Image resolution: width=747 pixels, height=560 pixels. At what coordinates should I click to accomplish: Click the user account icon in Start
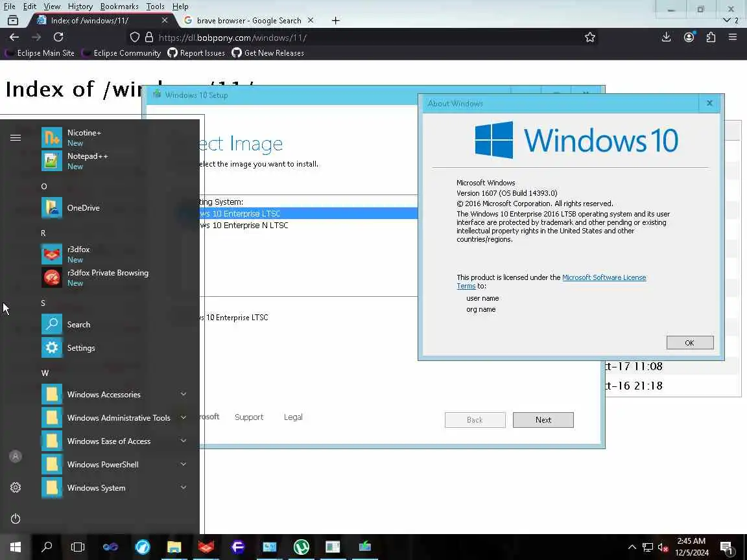(x=16, y=456)
